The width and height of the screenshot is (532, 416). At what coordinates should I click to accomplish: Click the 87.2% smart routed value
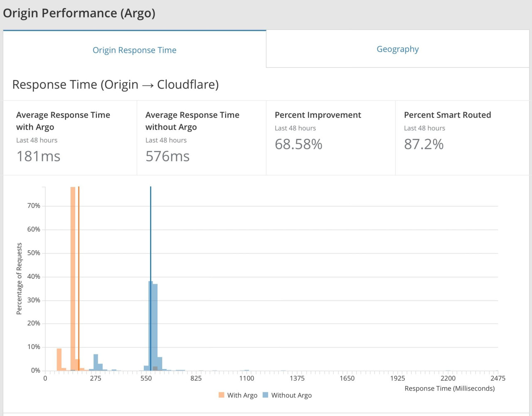[424, 144]
